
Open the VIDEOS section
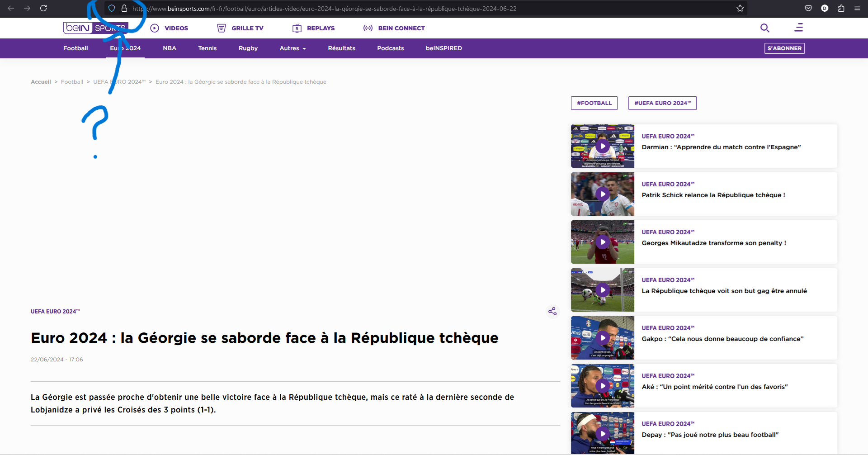tap(170, 28)
